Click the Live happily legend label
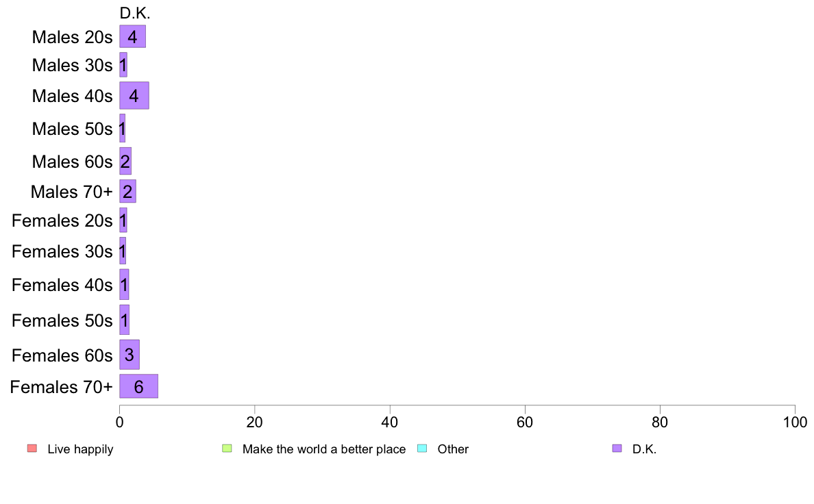The height and width of the screenshot is (504, 814). click(80, 449)
